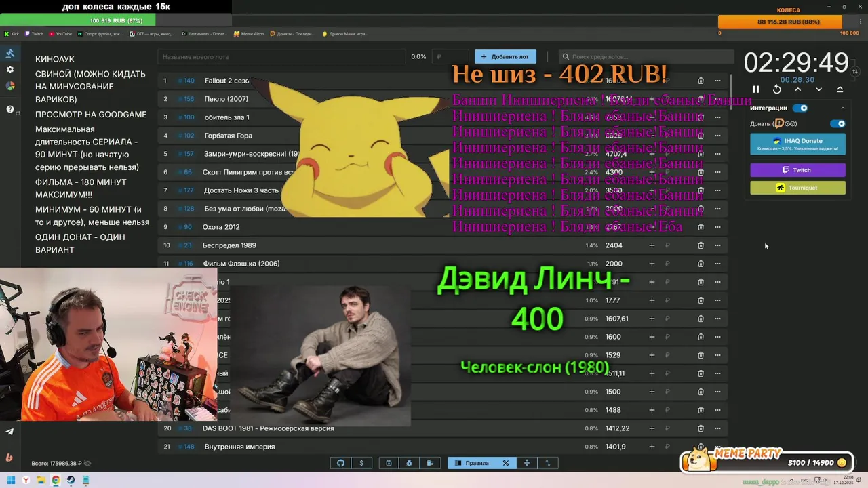Toggle the Правила button in bottom toolbar
Viewport: 868px width, 488px height.
tap(471, 463)
